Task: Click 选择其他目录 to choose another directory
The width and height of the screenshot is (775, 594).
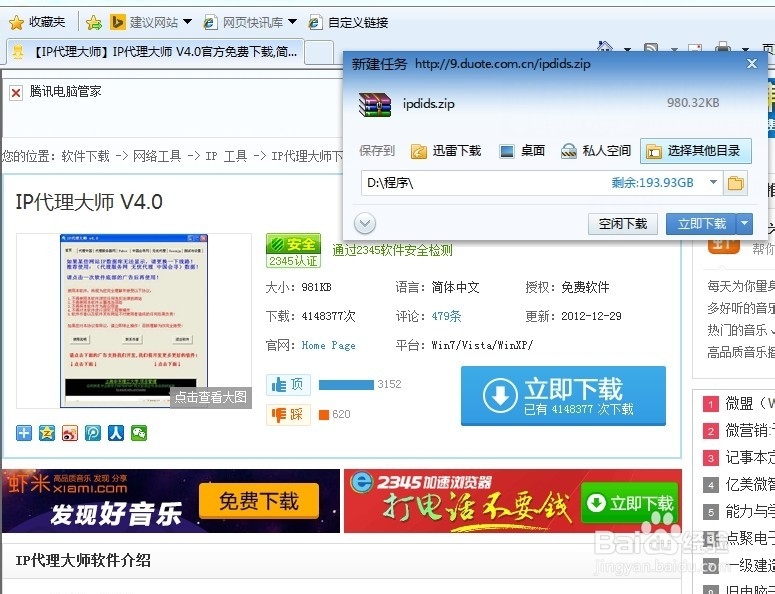Action: click(x=695, y=151)
